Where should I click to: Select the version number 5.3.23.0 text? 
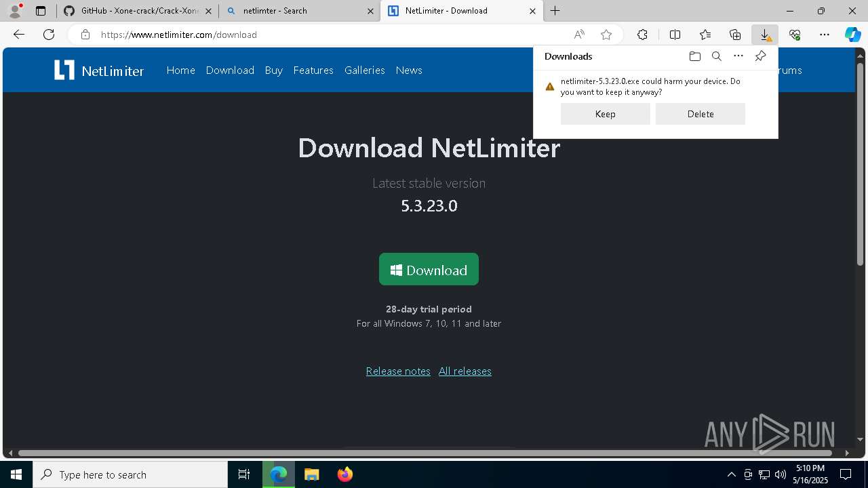coord(429,205)
